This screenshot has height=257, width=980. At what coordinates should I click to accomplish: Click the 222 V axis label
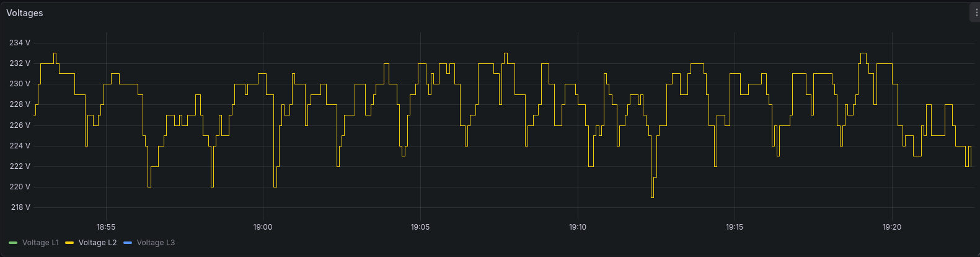[20, 166]
